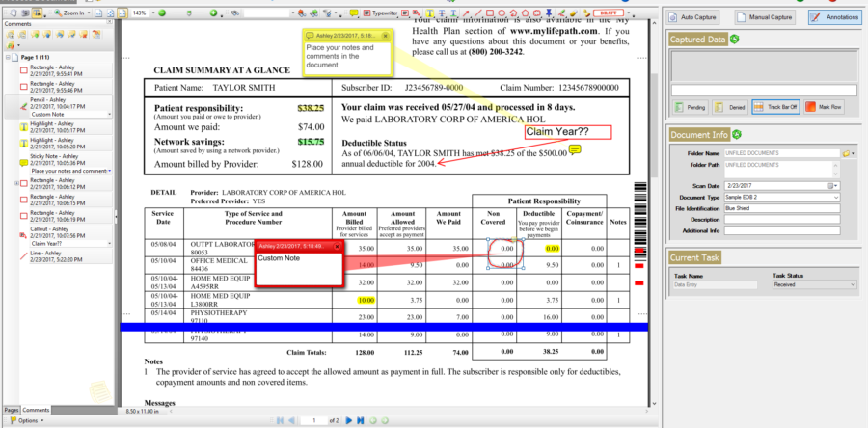This screenshot has width=868, height=428.
Task: Toggle the Track Bar Off button
Action: click(774, 106)
